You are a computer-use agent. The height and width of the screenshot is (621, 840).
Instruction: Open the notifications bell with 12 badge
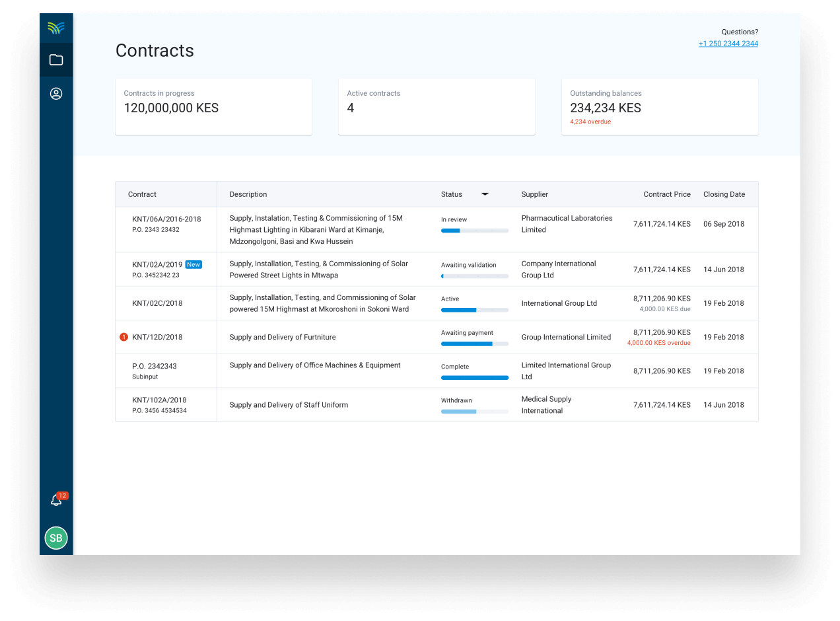[x=57, y=501]
